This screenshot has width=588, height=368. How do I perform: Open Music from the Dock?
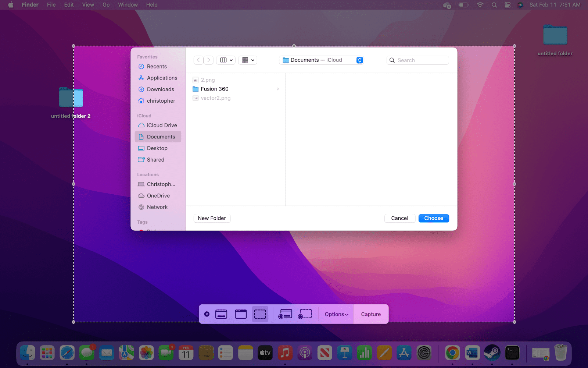tap(285, 353)
